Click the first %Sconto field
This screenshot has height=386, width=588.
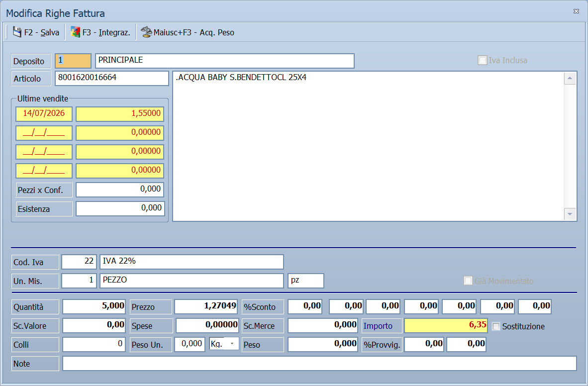(x=305, y=306)
